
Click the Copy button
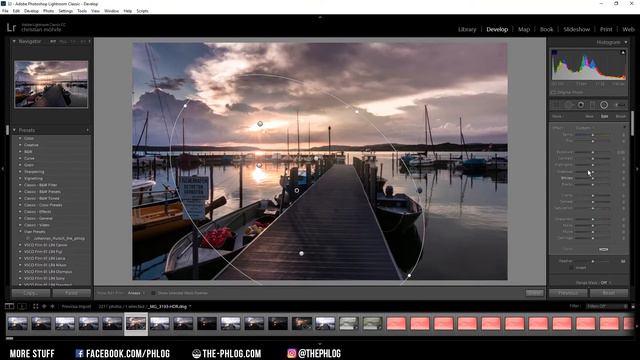pyautogui.click(x=31, y=293)
